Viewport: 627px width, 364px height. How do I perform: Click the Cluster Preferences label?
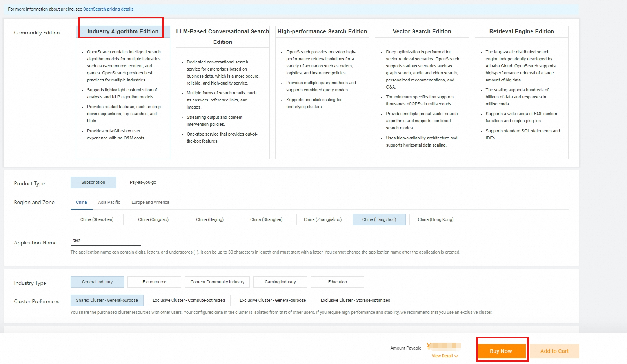click(x=37, y=302)
